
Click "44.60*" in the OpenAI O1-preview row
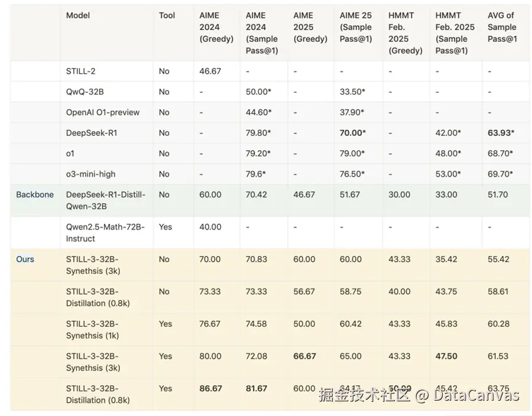point(258,113)
